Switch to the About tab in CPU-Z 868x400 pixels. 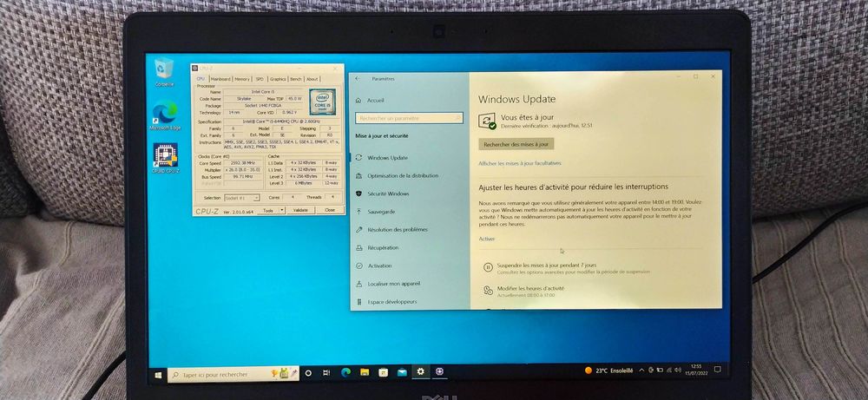[312, 79]
